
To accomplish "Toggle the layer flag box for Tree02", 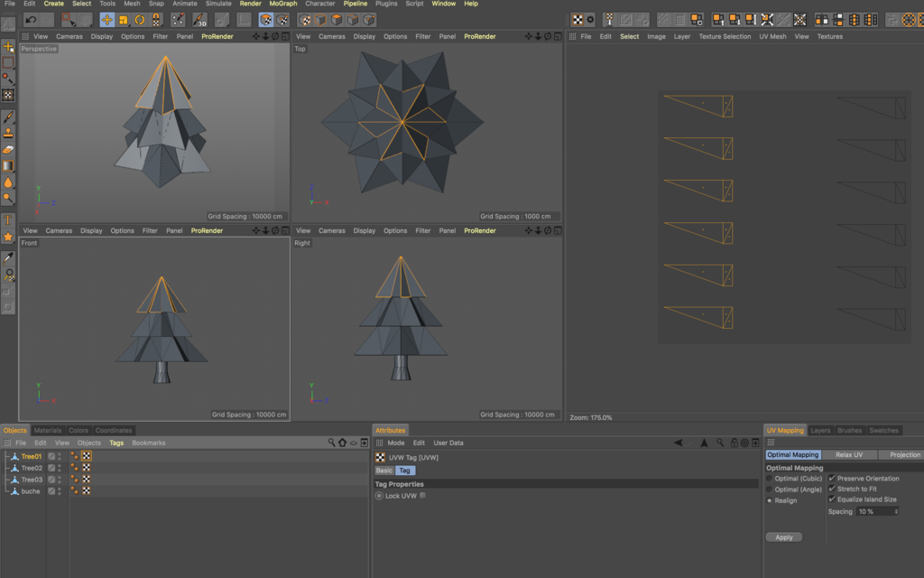I will tap(51, 468).
